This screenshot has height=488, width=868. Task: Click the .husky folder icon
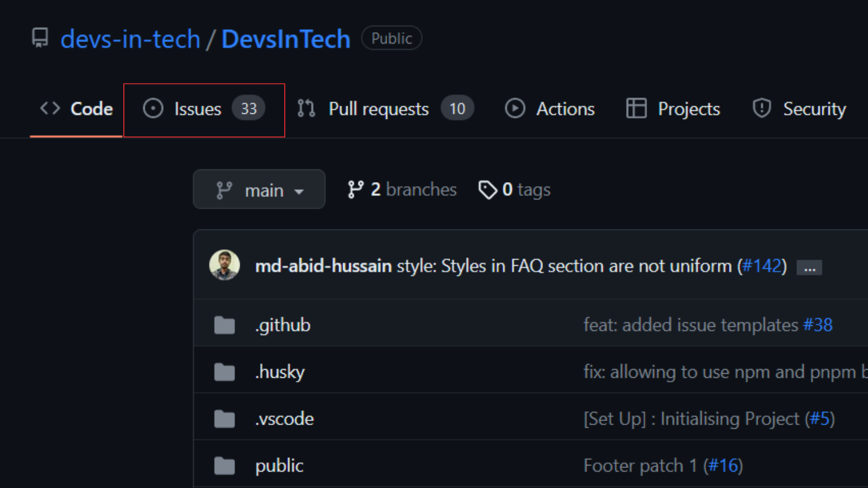point(224,372)
